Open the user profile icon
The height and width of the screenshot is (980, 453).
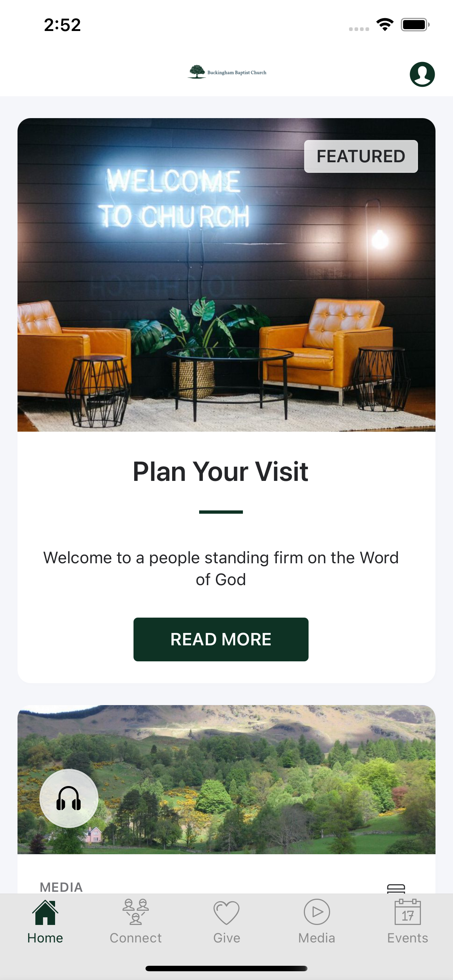(x=422, y=74)
